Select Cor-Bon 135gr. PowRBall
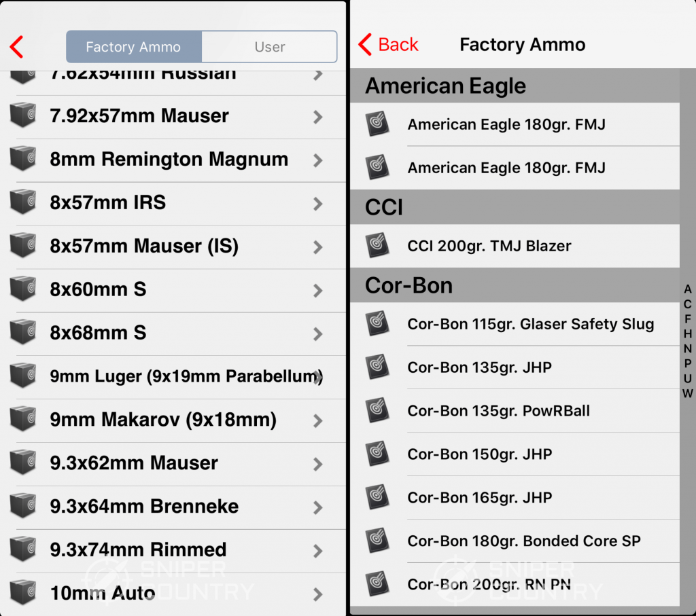The height and width of the screenshot is (616, 696). (x=515, y=411)
